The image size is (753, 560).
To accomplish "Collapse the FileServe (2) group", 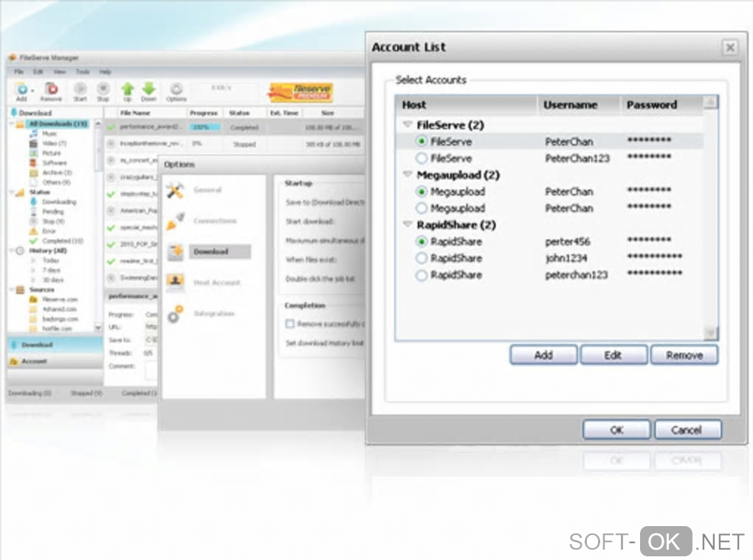I will [x=408, y=125].
